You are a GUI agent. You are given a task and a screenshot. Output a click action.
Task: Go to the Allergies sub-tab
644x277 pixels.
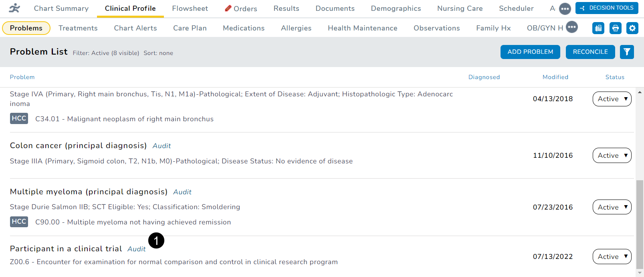pos(296,28)
